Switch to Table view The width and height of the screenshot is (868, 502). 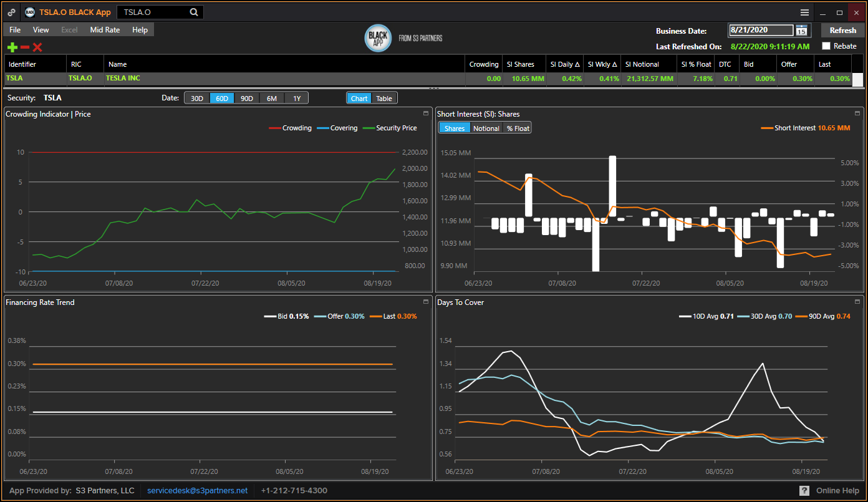pyautogui.click(x=384, y=99)
